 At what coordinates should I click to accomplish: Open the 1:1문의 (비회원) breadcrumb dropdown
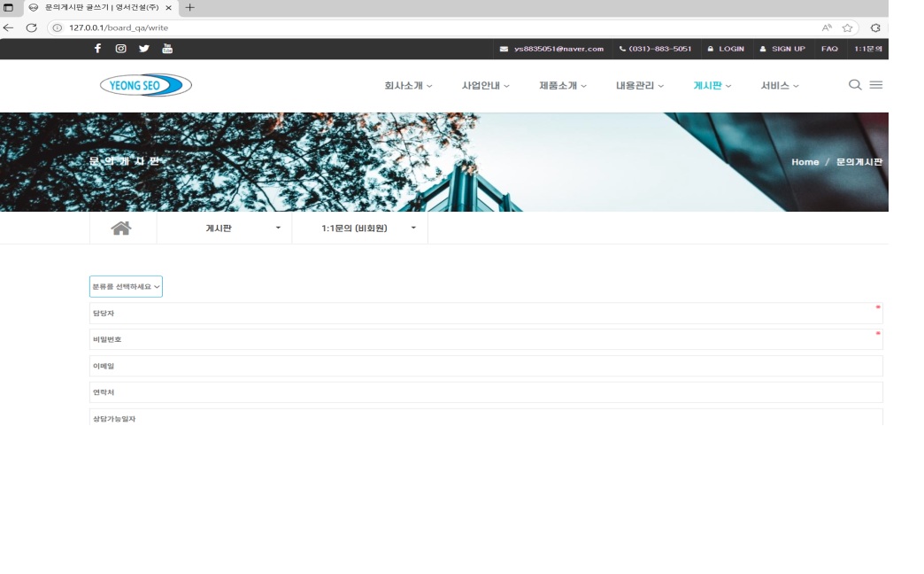coord(360,229)
